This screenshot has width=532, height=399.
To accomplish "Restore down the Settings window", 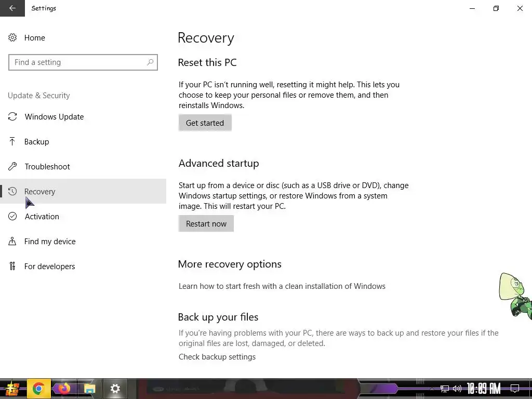I will (496, 8).
